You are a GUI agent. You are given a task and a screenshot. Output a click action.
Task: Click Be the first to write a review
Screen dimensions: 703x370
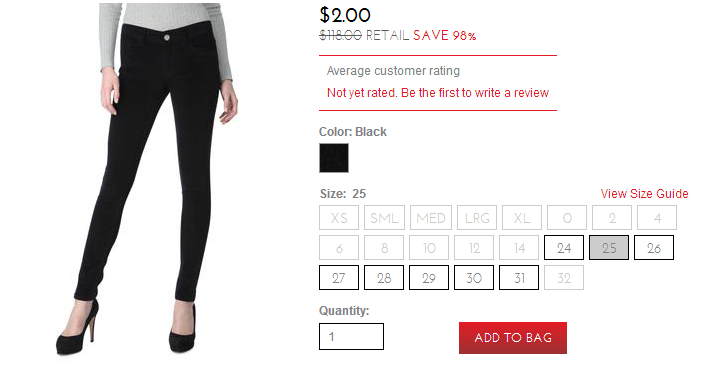tap(475, 93)
